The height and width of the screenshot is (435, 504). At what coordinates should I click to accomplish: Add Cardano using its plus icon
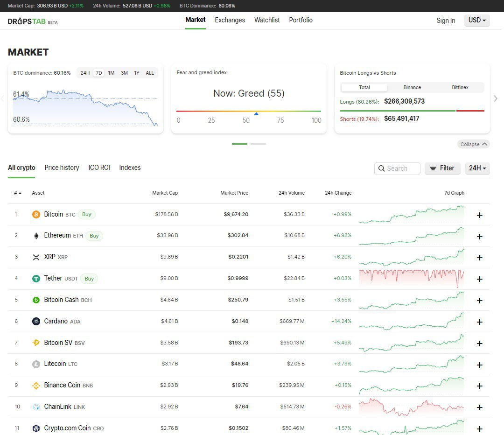point(480,322)
